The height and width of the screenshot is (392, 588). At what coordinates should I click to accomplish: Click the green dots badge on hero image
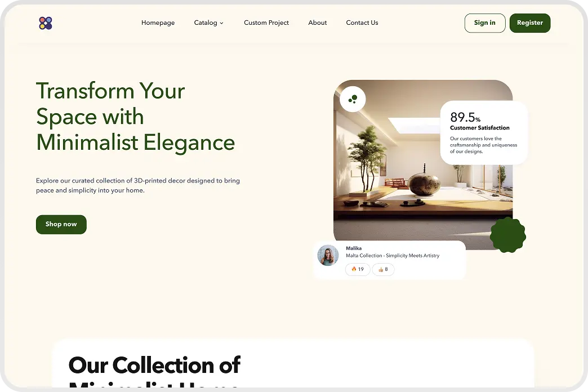pyautogui.click(x=353, y=99)
